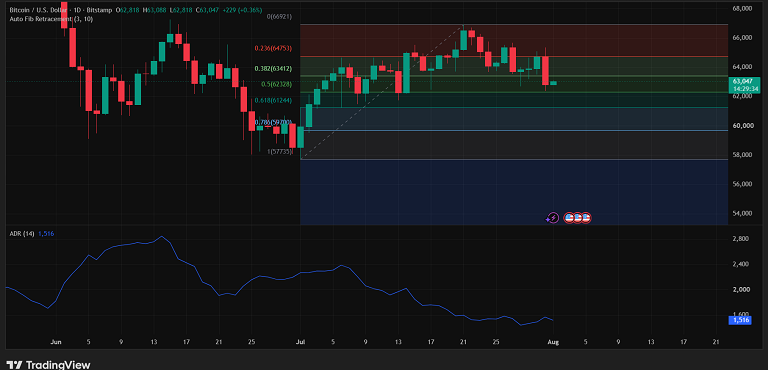Click the 0.5(62328) Fibonacci level label

click(276, 84)
